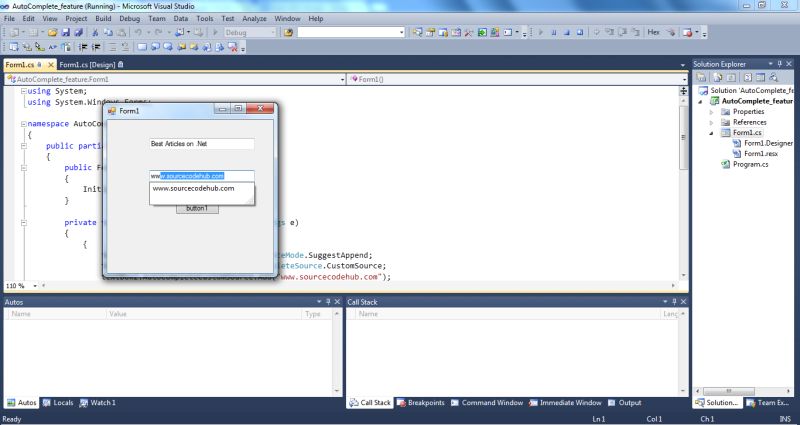
Task: Click the View Code icon in Solution Explorer
Action: (747, 78)
